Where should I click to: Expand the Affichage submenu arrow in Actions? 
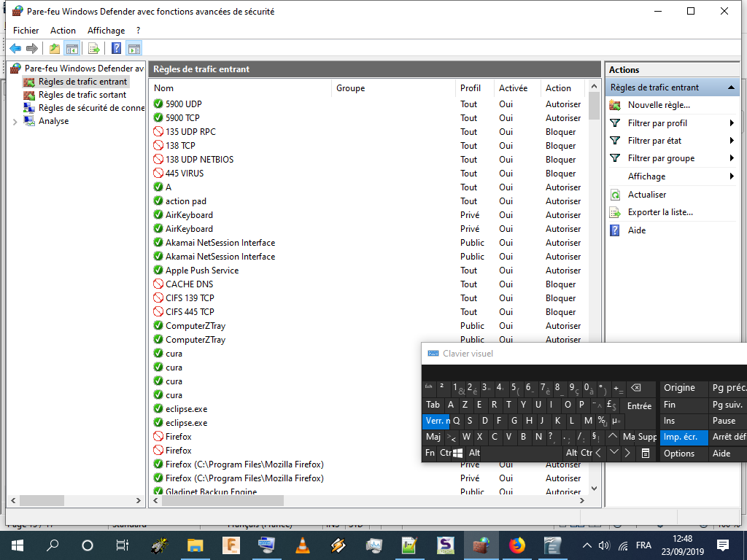[x=732, y=176]
